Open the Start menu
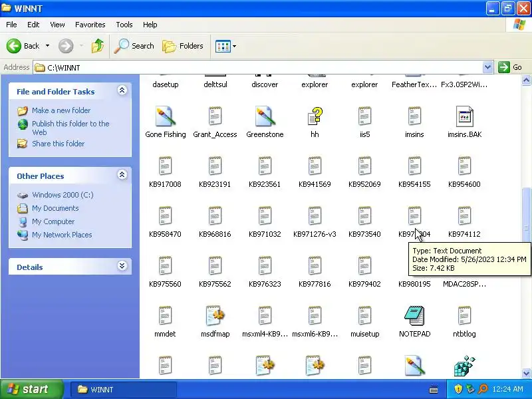The image size is (532, 399). point(32,389)
